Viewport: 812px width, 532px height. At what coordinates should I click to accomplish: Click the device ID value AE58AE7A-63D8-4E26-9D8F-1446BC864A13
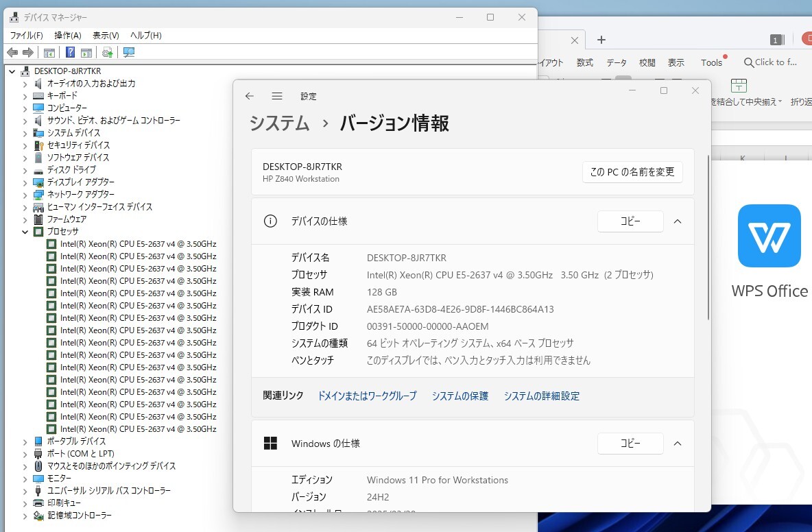coord(460,309)
